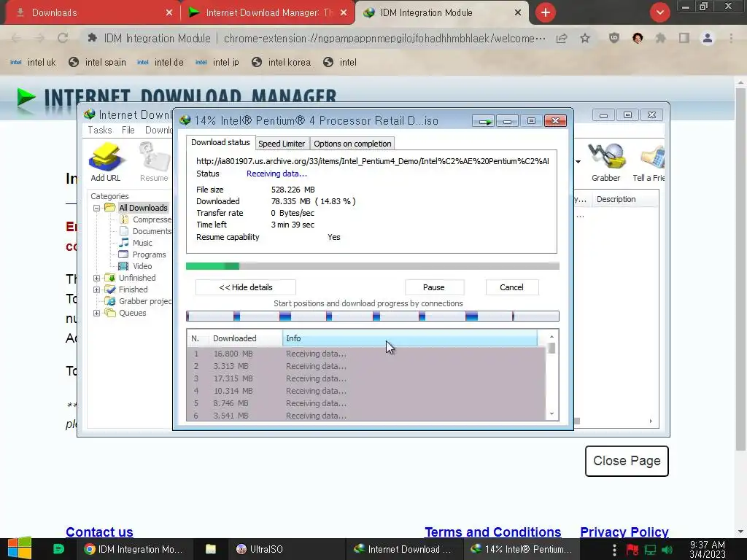747x560 pixels.
Task: Open the toolbar overflow dropdown arrow near Grabber
Action: tap(578, 162)
